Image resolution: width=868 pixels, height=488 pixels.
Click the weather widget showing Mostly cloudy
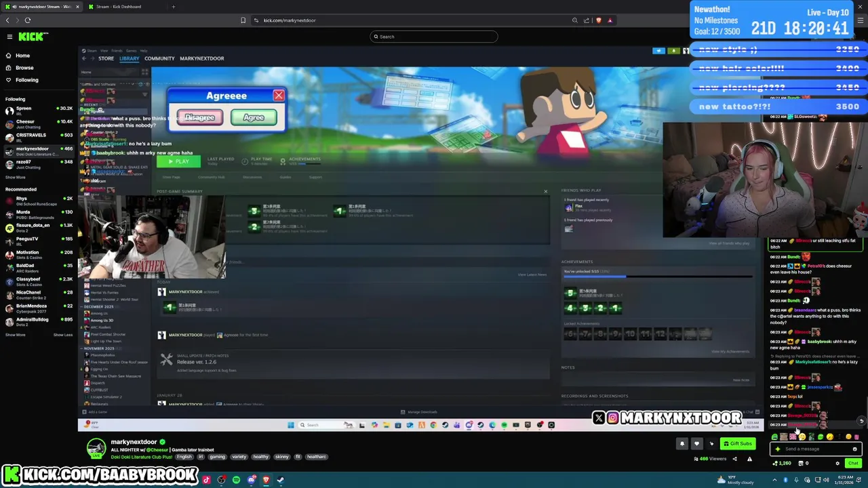pos(736,480)
